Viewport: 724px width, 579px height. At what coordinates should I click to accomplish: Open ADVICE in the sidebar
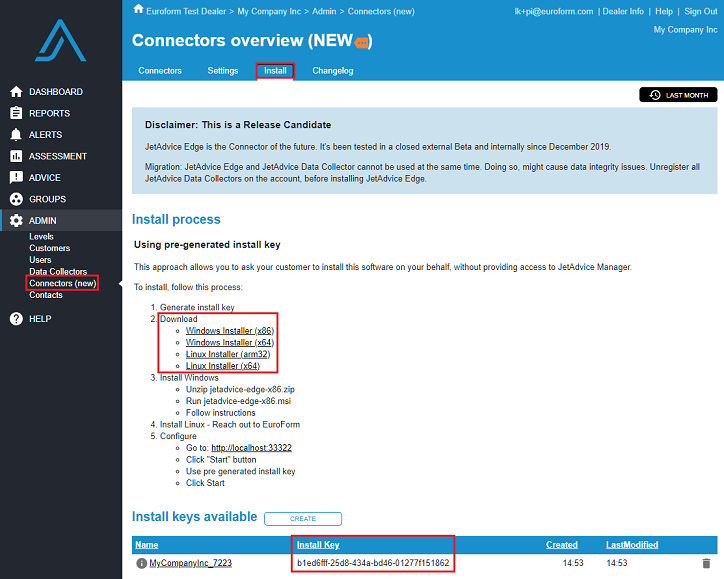coord(45,178)
